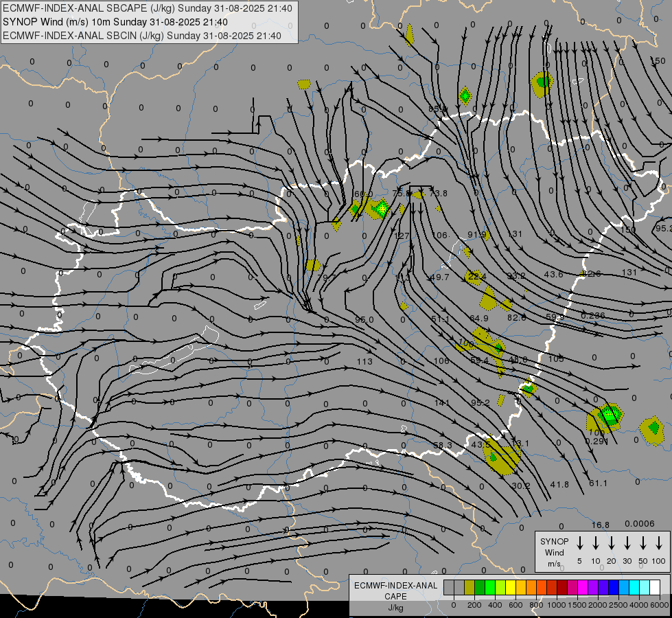Click the map value 13.1
The width and height of the screenshot is (672, 618).
tap(521, 443)
